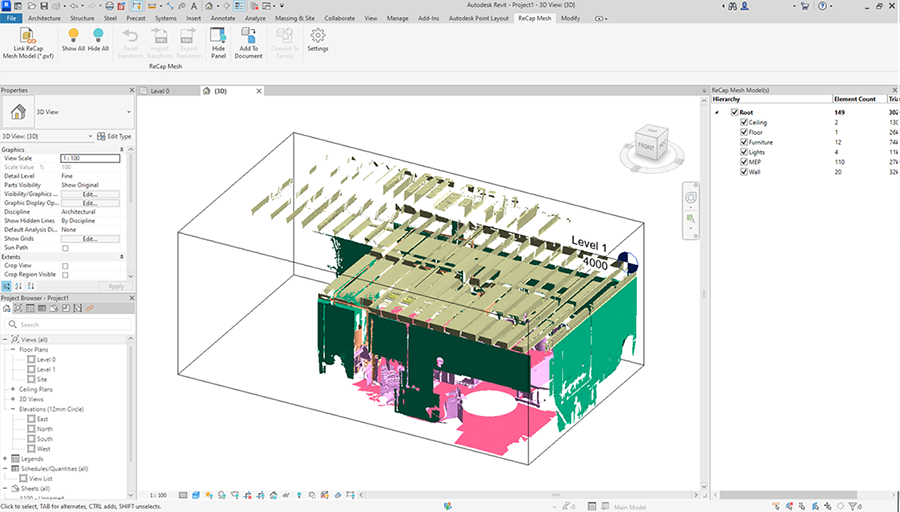The height and width of the screenshot is (512, 900).
Task: Open the Modify ribbon tab
Action: click(x=570, y=18)
